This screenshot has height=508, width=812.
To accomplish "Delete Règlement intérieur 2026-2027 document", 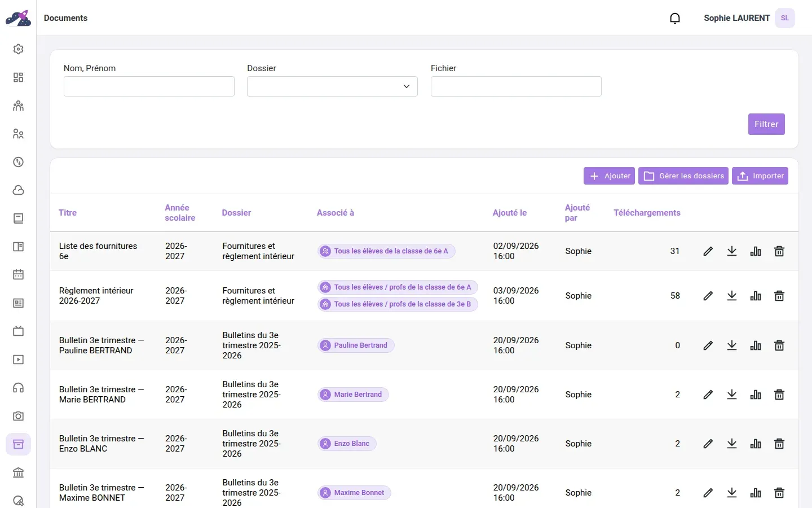I will [779, 296].
